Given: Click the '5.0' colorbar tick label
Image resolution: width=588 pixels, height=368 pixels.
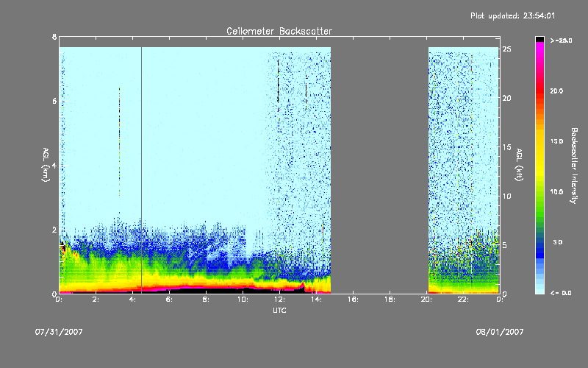Looking at the screenshot, I should point(558,243).
